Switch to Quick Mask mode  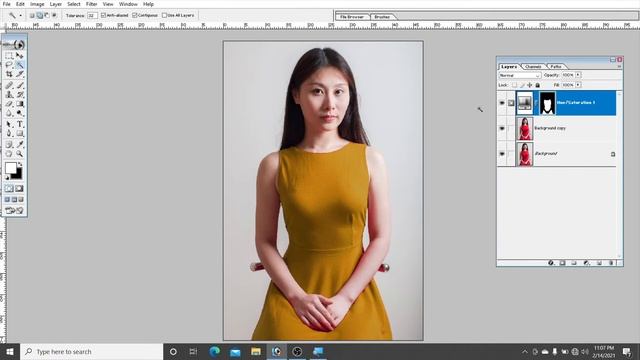click(x=19, y=189)
